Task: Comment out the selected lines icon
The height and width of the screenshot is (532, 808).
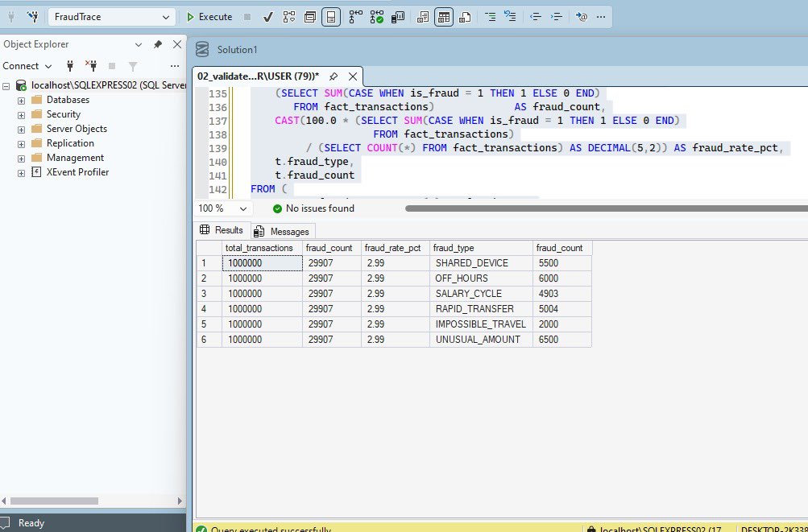Action: tap(490, 17)
